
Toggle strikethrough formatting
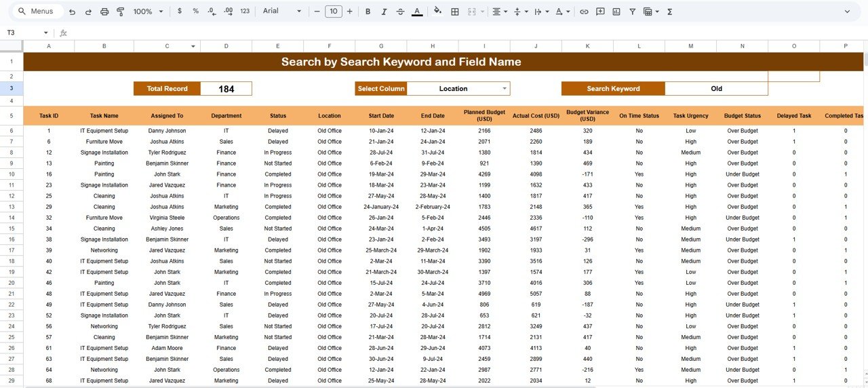pyautogui.click(x=400, y=12)
